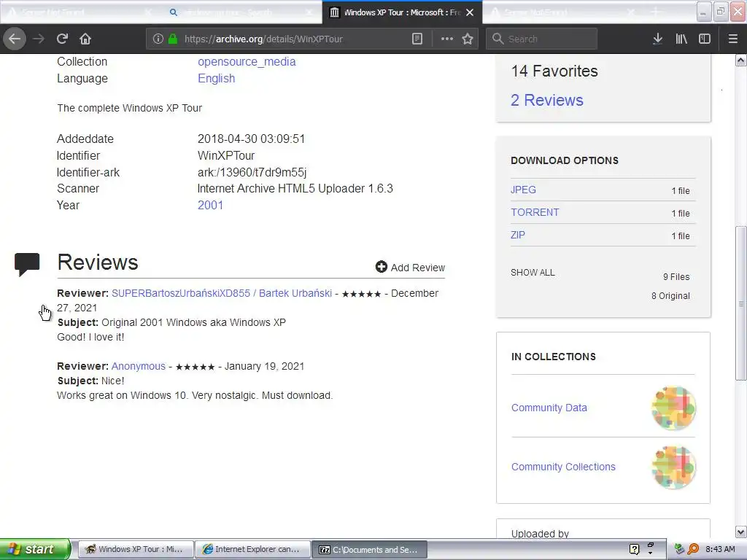Click the vertical scrollbar thumb
The width and height of the screenshot is (747, 560).
(740, 303)
